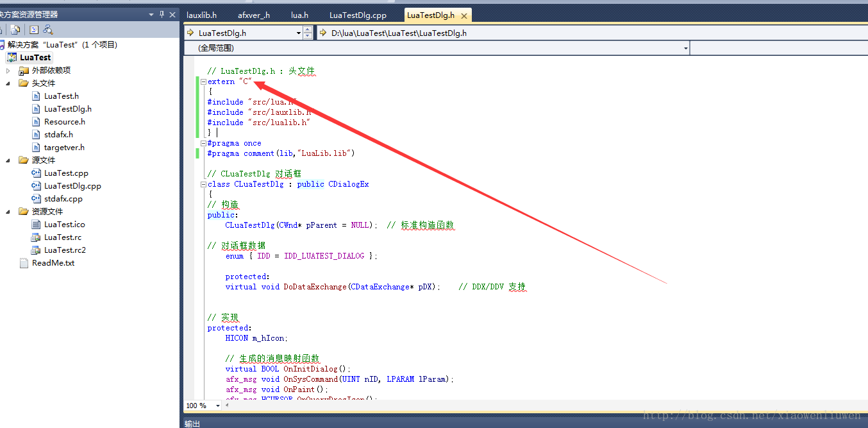Click the Show All Files toolbar icon
The width and height of the screenshot is (868, 428).
point(15,30)
